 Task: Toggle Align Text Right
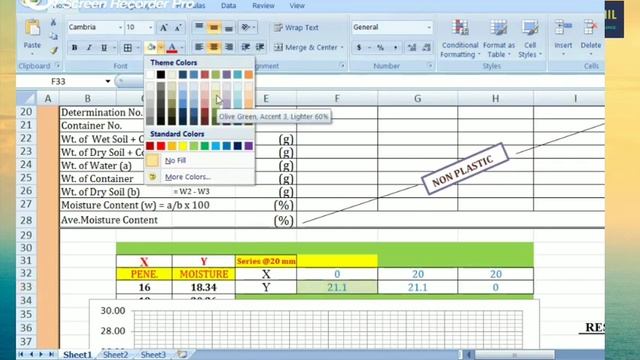tap(229, 47)
